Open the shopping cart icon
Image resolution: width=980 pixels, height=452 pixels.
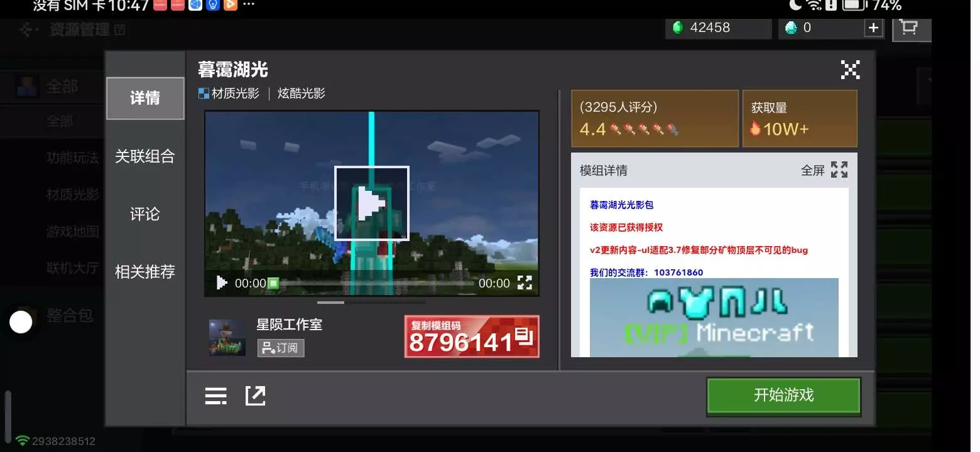908,28
